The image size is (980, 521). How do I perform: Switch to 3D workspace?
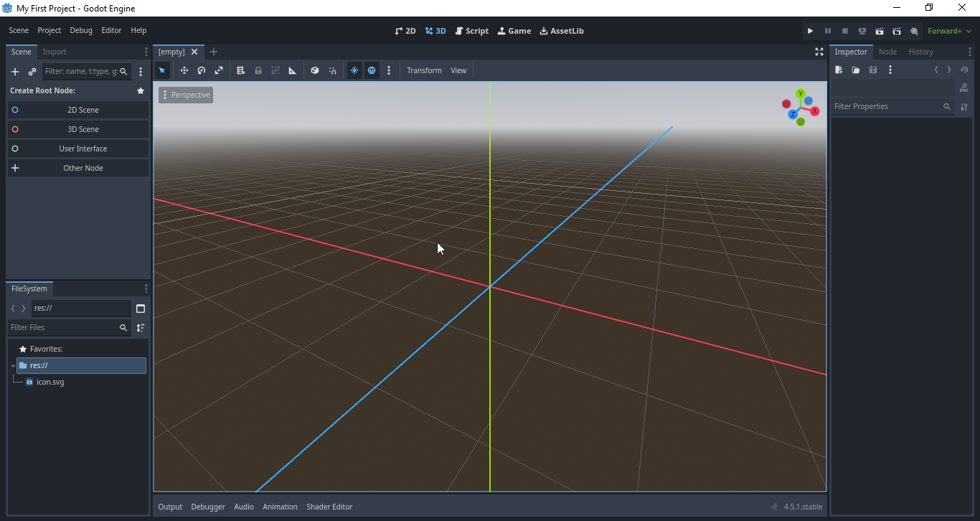point(435,31)
